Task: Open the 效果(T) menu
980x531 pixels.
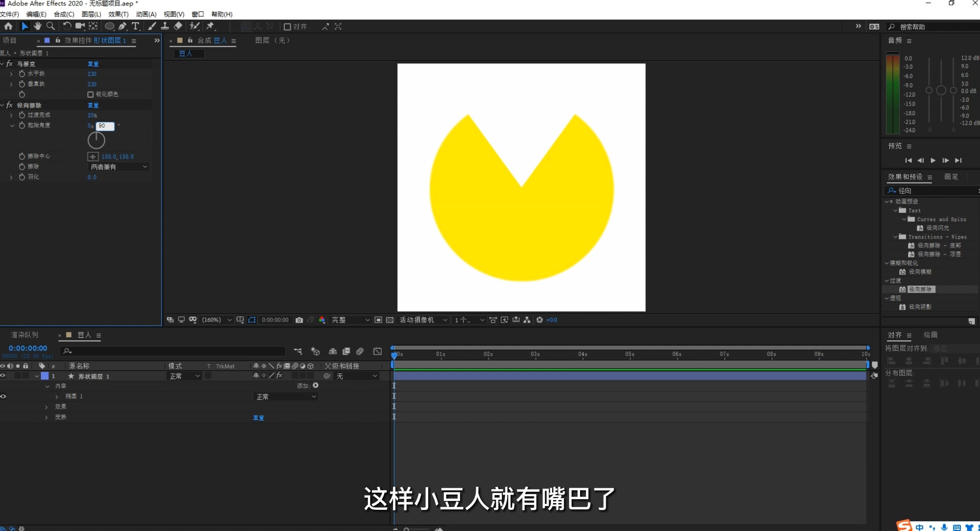Action: [x=118, y=14]
